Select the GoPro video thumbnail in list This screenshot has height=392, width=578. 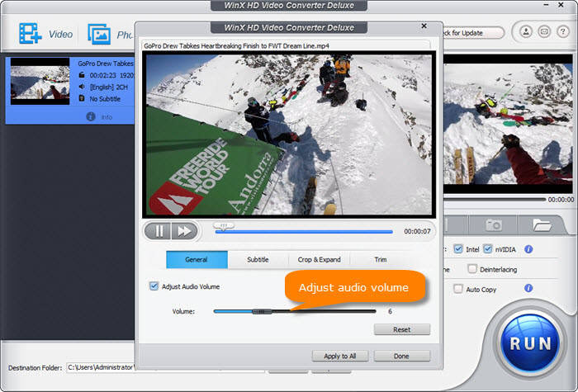[40, 82]
